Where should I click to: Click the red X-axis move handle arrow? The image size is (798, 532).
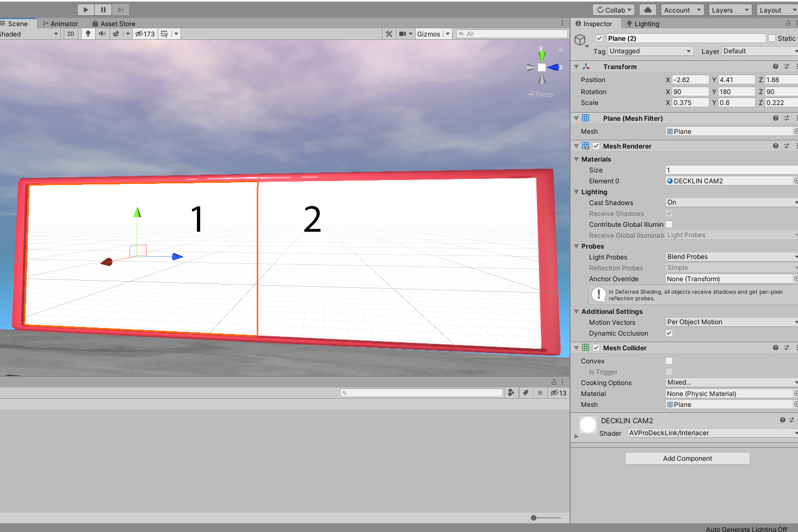point(107,262)
